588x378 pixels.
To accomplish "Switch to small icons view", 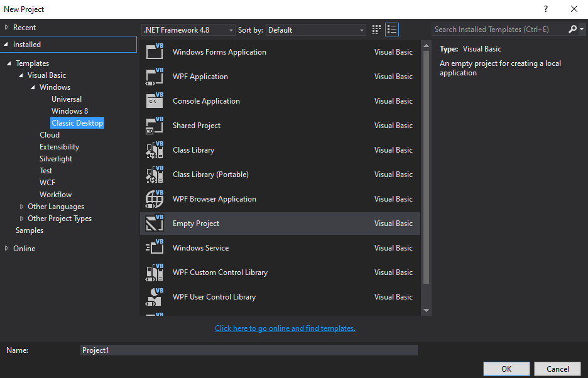I will [376, 29].
